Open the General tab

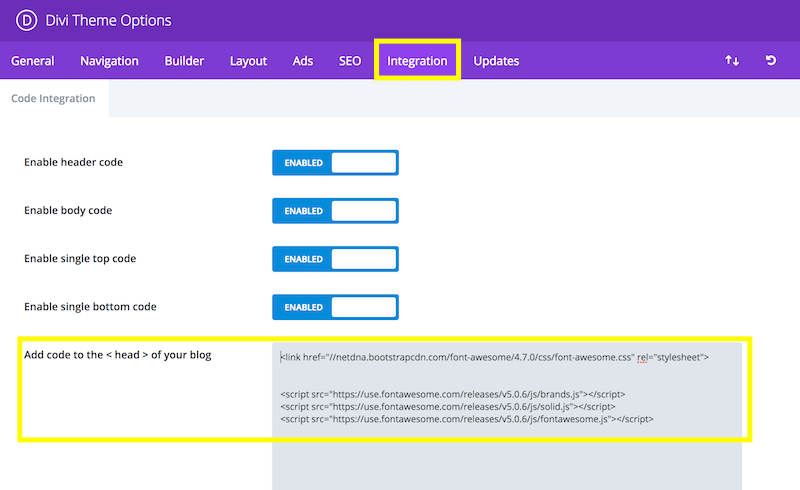pos(32,61)
